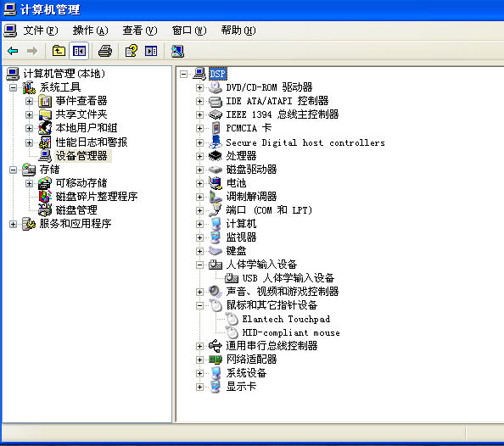Screen dimensions: 504x446
Task: Select the 处理器 category label
Action: pos(241,156)
